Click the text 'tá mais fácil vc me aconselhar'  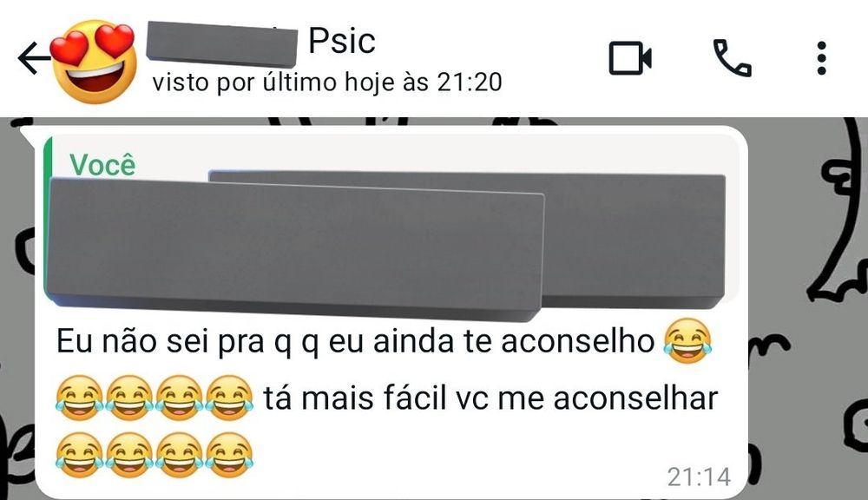point(490,398)
